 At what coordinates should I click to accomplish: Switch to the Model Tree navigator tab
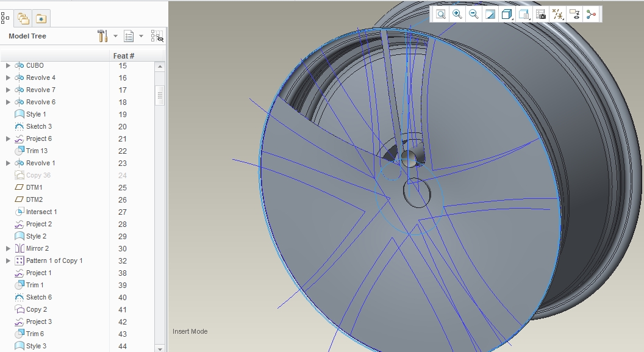pyautogui.click(x=5, y=18)
